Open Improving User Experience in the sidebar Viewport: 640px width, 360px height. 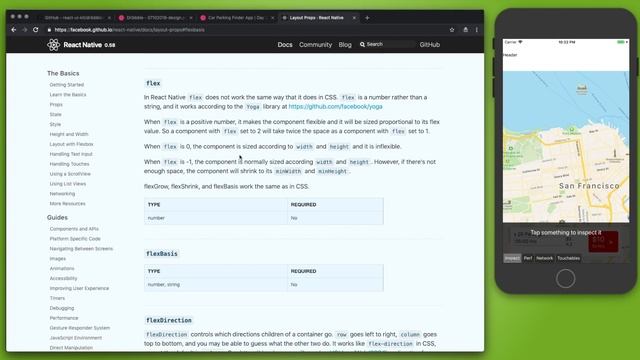(x=79, y=288)
